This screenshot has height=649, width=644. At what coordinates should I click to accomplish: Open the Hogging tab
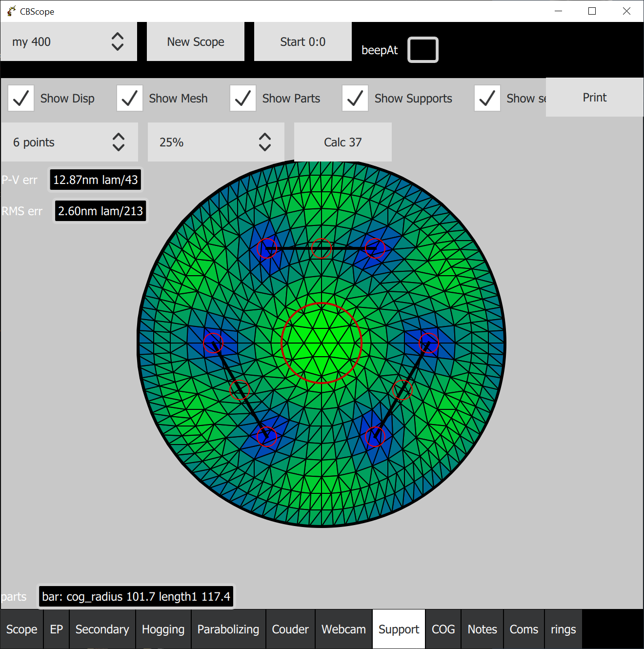[x=163, y=629]
